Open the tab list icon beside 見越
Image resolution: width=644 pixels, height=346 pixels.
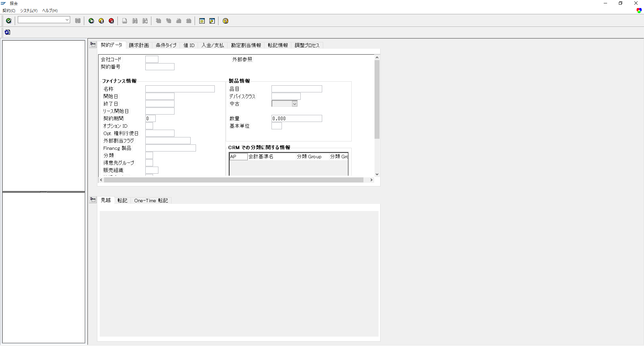(93, 200)
